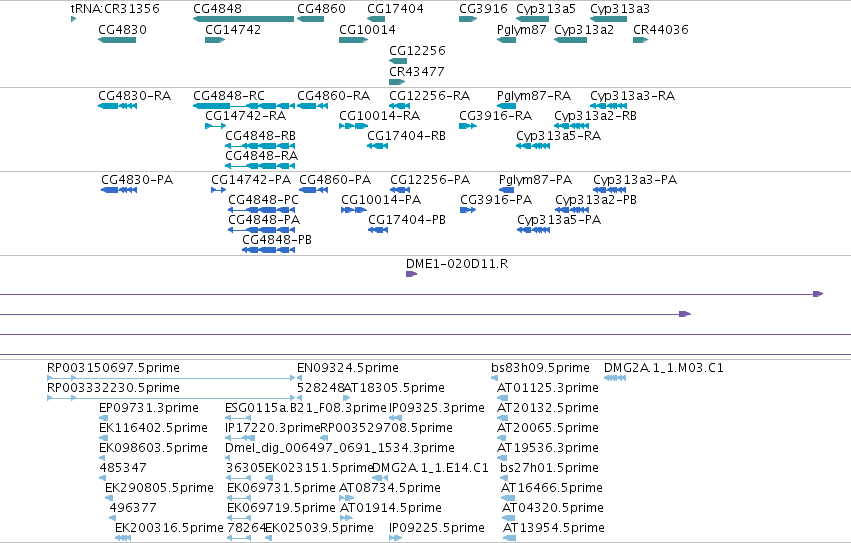Select the DMG2A.1_1.M03.C1 feature
The width and height of the screenshot is (851, 543).
pyautogui.click(x=615, y=378)
